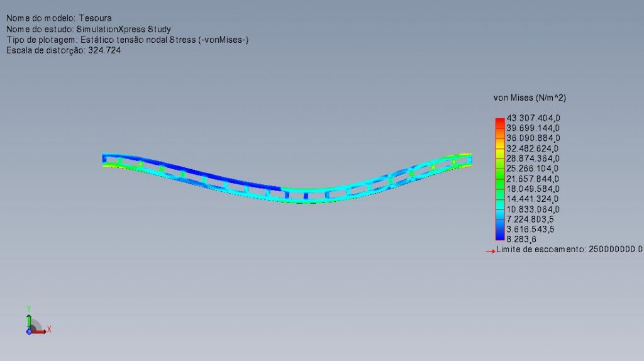644x361 pixels.
Task: Click the von Mises color legend bar
Action: click(x=500, y=179)
